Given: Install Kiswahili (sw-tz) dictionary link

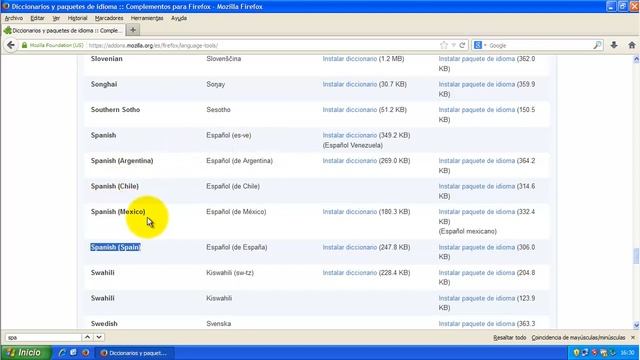Looking at the screenshot, I should [x=349, y=273].
